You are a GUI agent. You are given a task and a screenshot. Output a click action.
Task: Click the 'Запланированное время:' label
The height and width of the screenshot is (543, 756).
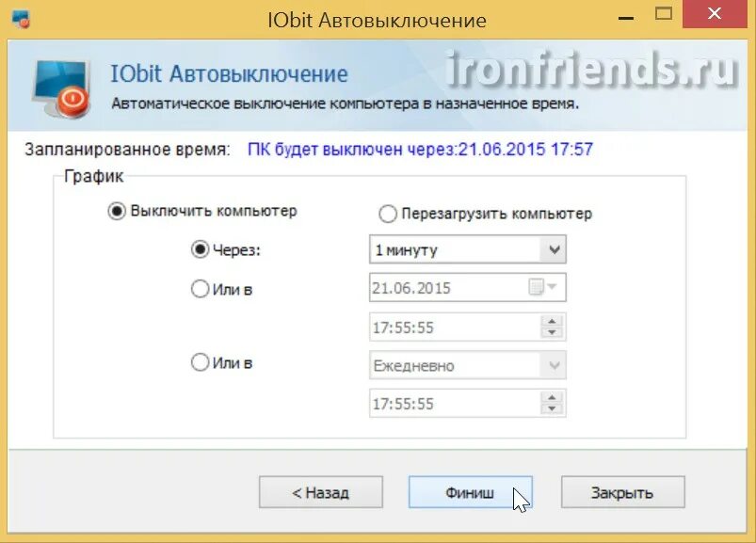tap(127, 150)
